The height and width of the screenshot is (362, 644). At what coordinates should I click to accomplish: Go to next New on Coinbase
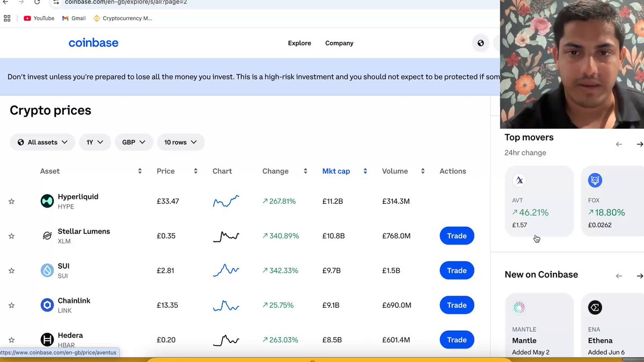coord(640,276)
